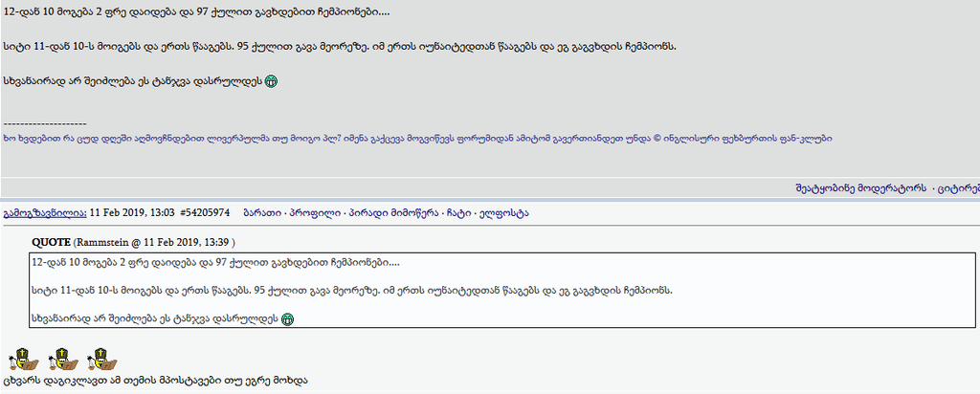The image size is (980, 394).
Task: Click the green grinning emoticon in the top post
Action: click(271, 82)
